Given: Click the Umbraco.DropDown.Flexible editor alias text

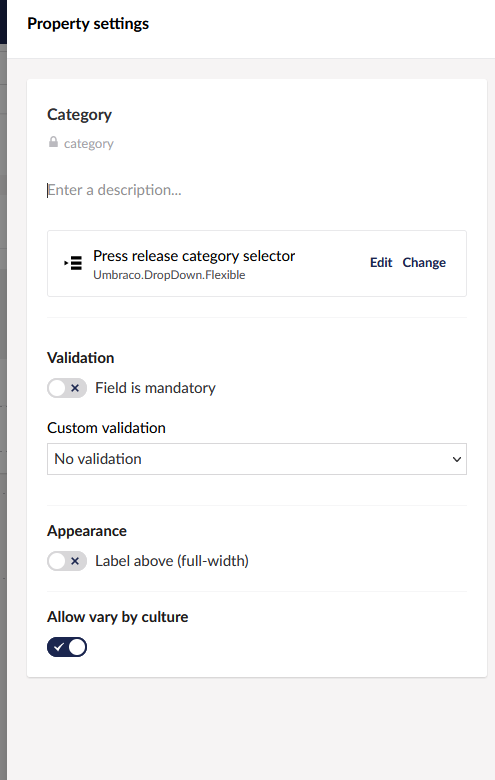Looking at the screenshot, I should click(169, 275).
